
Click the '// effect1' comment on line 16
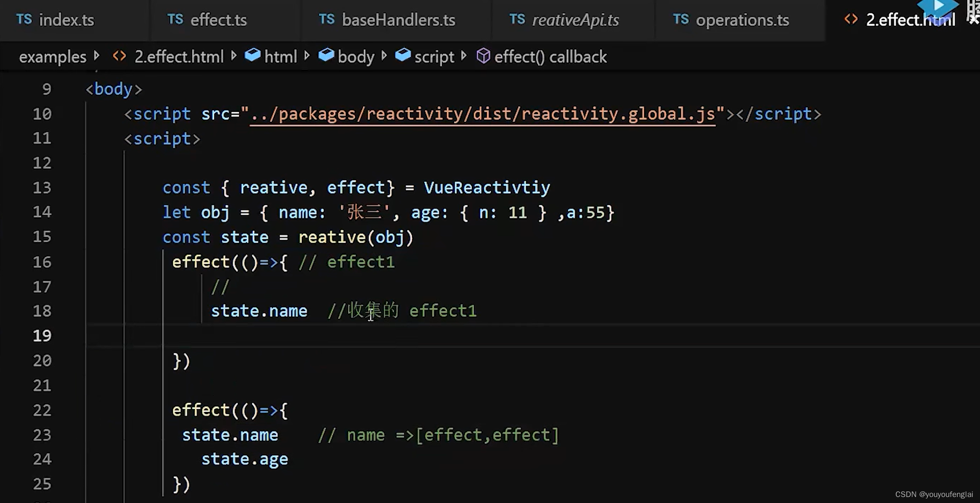point(346,262)
